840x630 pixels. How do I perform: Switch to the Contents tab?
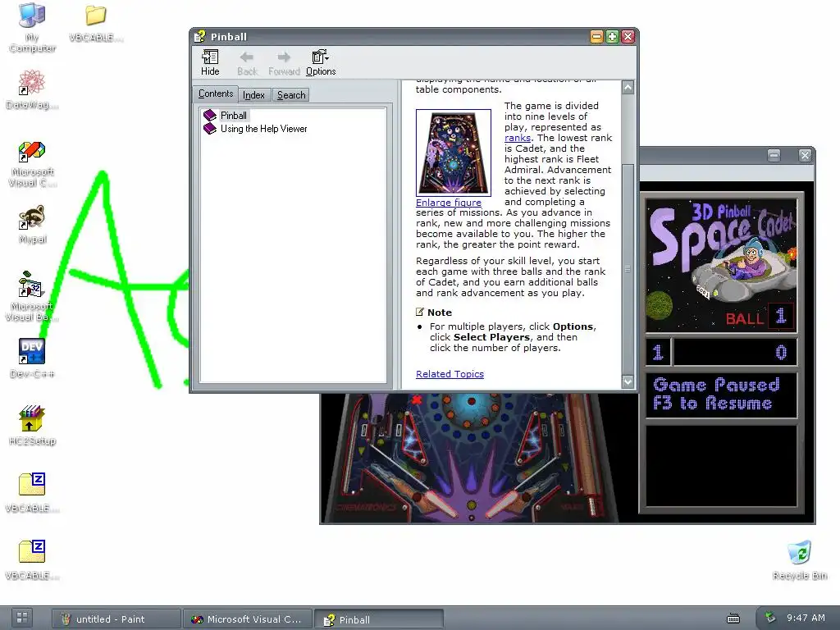tap(216, 94)
